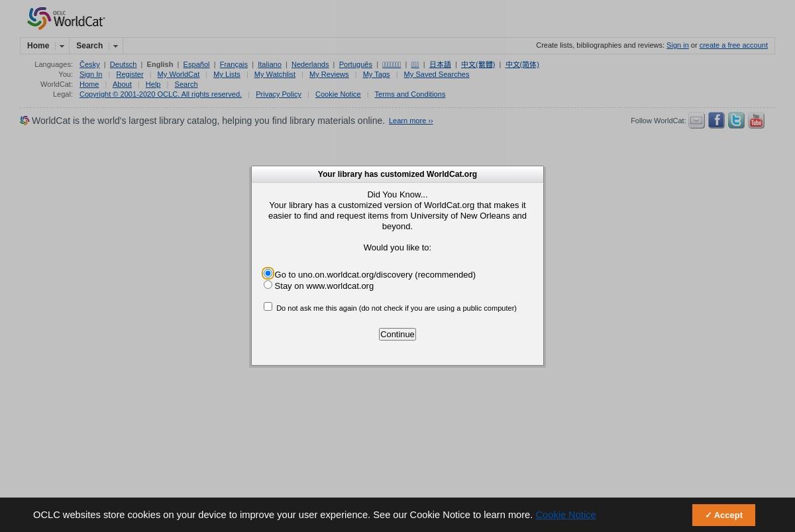Accept cookies with the Accept button
Image resolution: width=795 pixels, height=532 pixels.
(723, 515)
